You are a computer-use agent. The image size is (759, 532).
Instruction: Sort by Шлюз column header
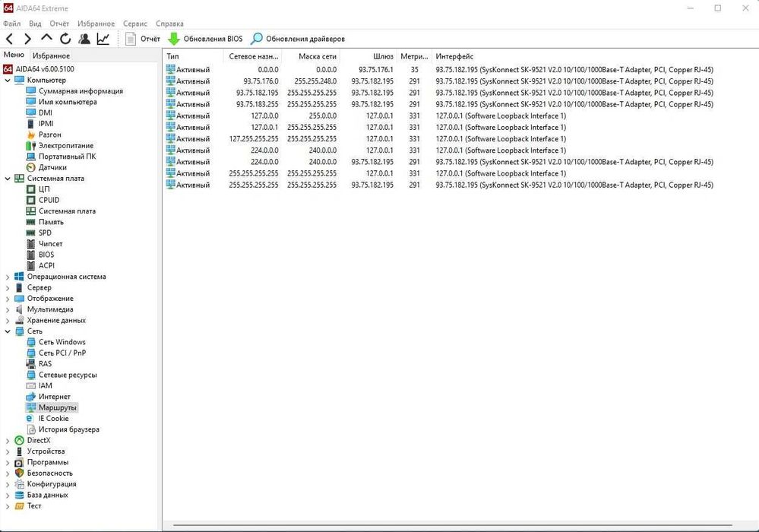(x=368, y=57)
